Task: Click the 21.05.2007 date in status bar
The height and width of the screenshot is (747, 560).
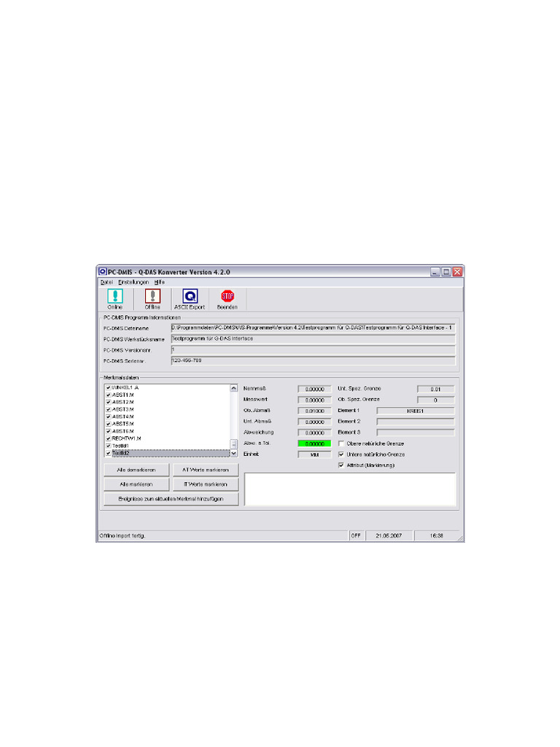Action: (389, 535)
